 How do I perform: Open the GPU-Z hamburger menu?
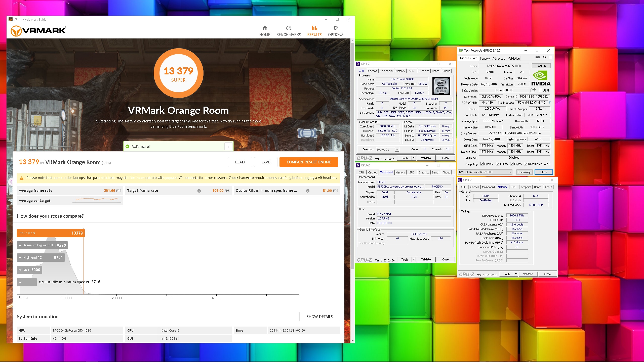click(x=550, y=57)
